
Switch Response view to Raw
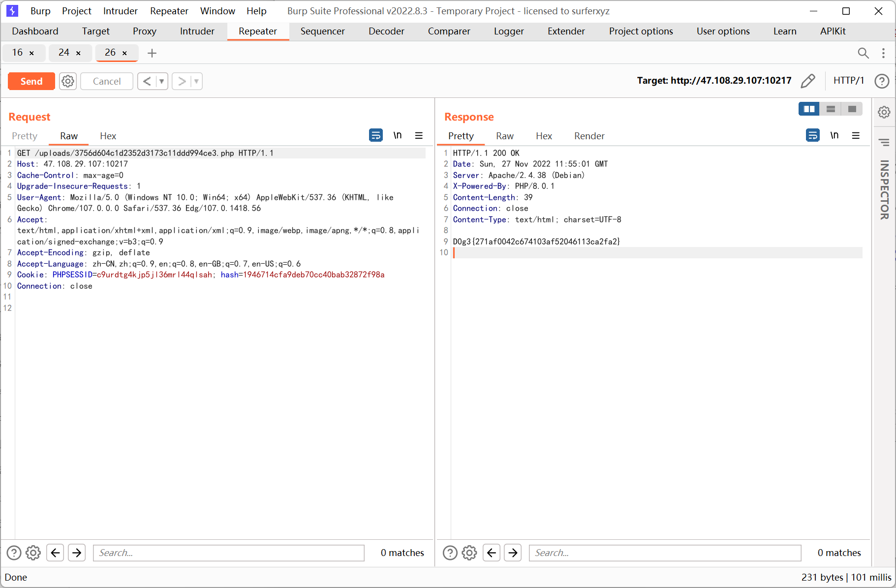(505, 136)
